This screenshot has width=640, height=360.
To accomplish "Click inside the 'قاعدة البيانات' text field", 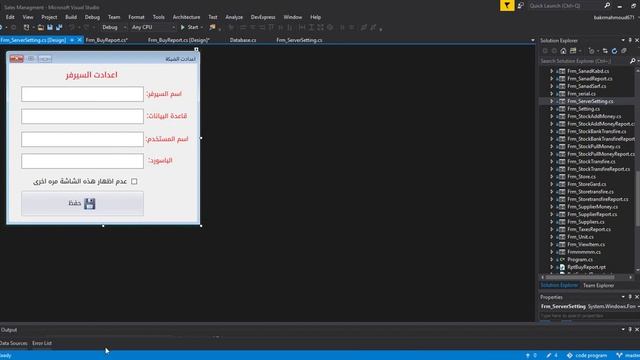I will [x=82, y=116].
